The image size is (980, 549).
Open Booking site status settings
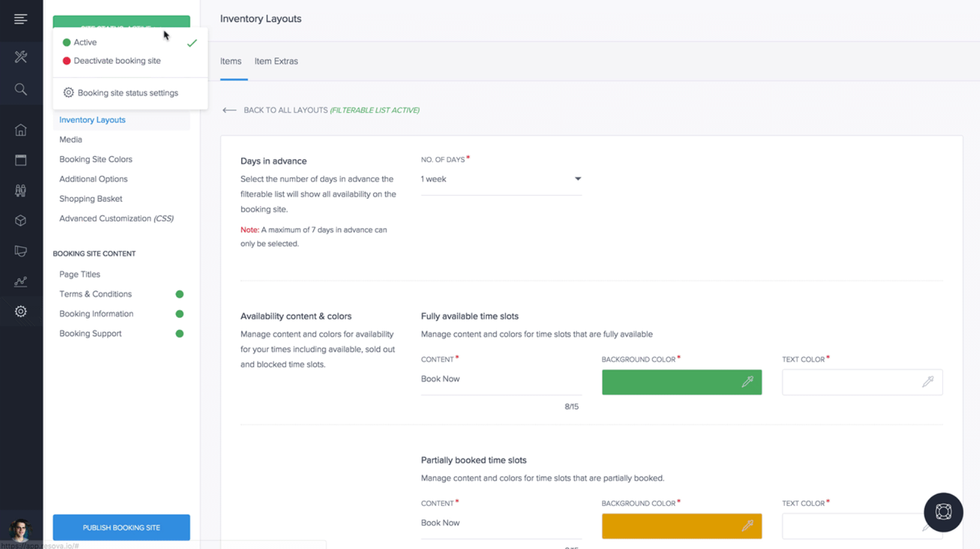click(x=128, y=93)
